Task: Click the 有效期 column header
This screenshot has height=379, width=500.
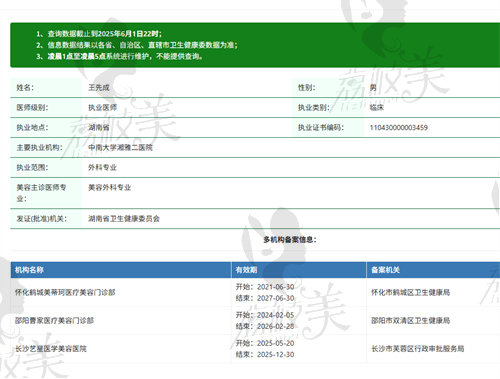Action: point(246,270)
